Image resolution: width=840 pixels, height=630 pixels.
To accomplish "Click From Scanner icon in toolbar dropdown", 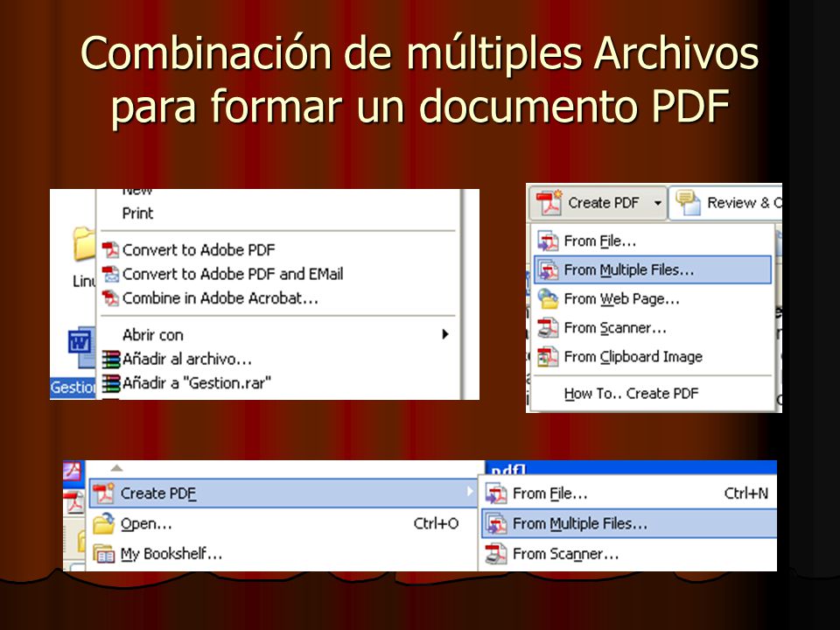I will (x=548, y=328).
